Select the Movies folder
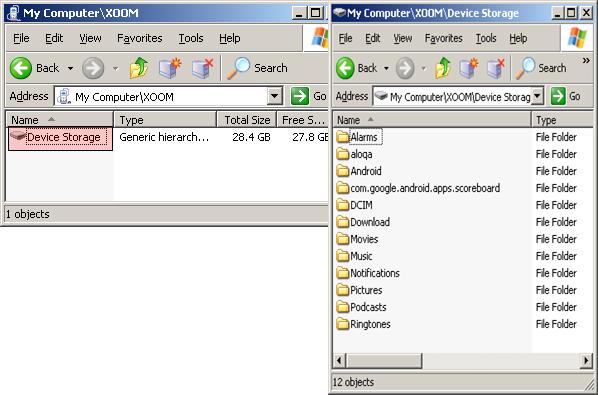The width and height of the screenshot is (598, 395). [357, 239]
